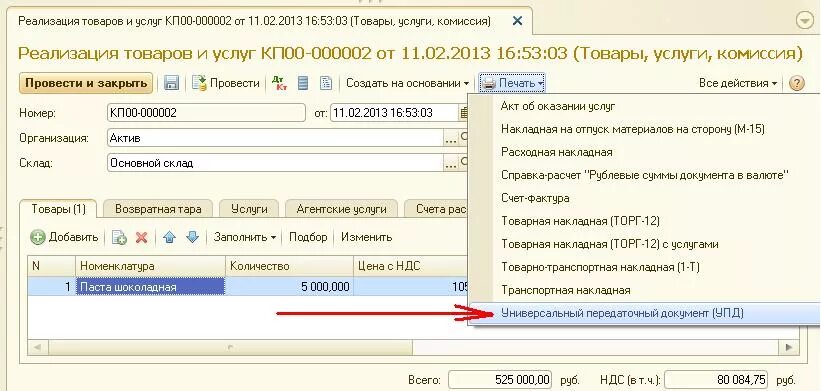This screenshot has height=391, width=821.
Task: Click quantity cell 5 000,000
Action: (290, 287)
